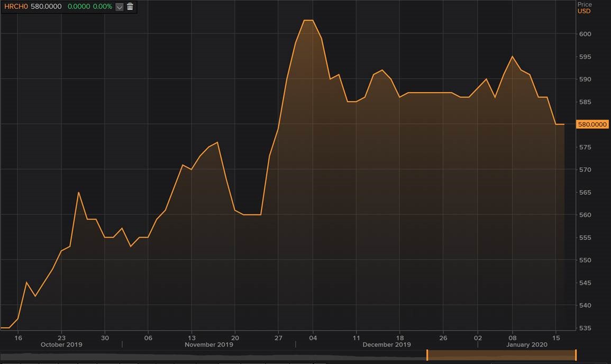The height and width of the screenshot is (364, 611).
Task: Click the highlighted orange range in overview bar
Action: pos(501,355)
